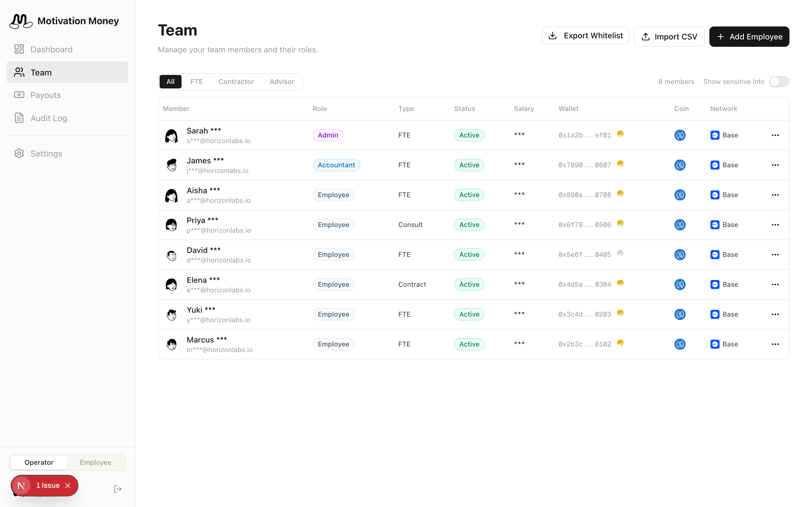The width and height of the screenshot is (812, 507).
Task: Switch to the FTE filter tab
Action: [x=197, y=81]
